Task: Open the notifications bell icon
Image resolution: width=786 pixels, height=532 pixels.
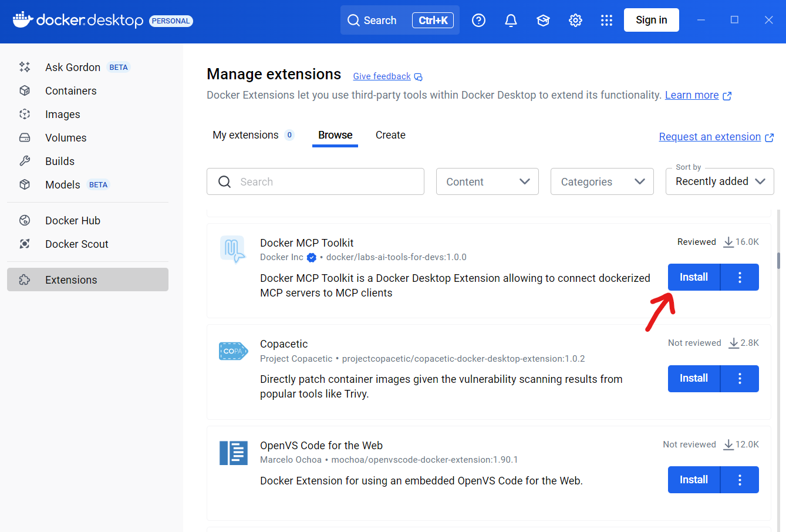Action: point(511,21)
